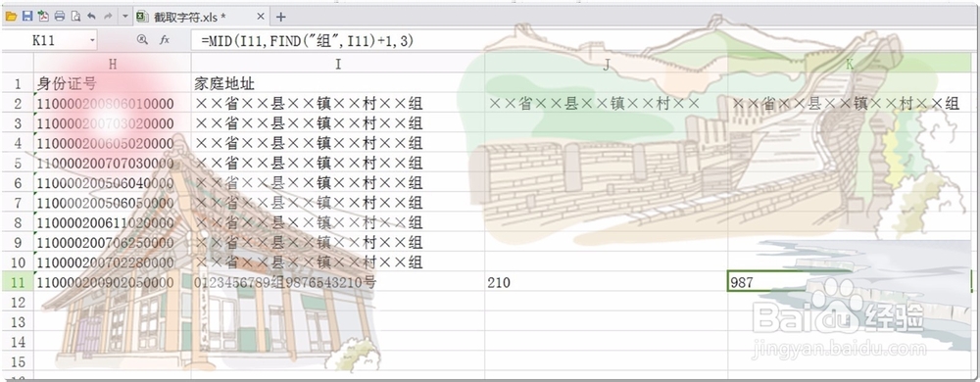Select cell with ID 110000200506050000

pos(113,203)
